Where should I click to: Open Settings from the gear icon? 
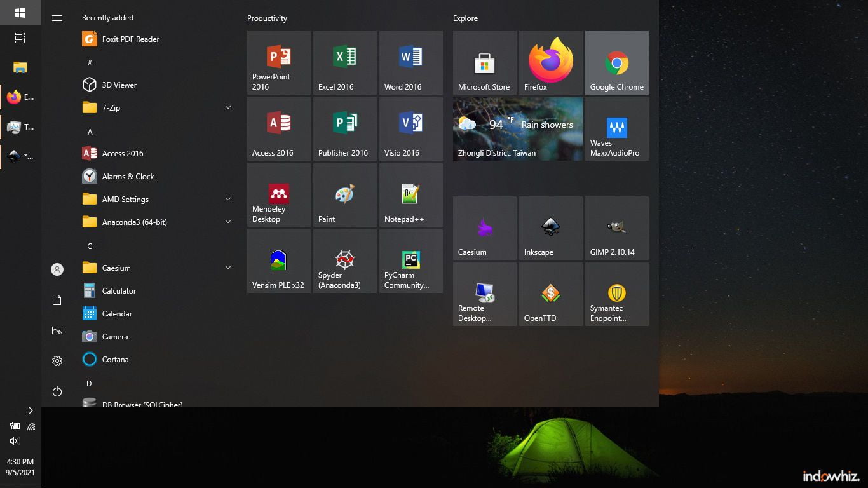[x=57, y=361]
